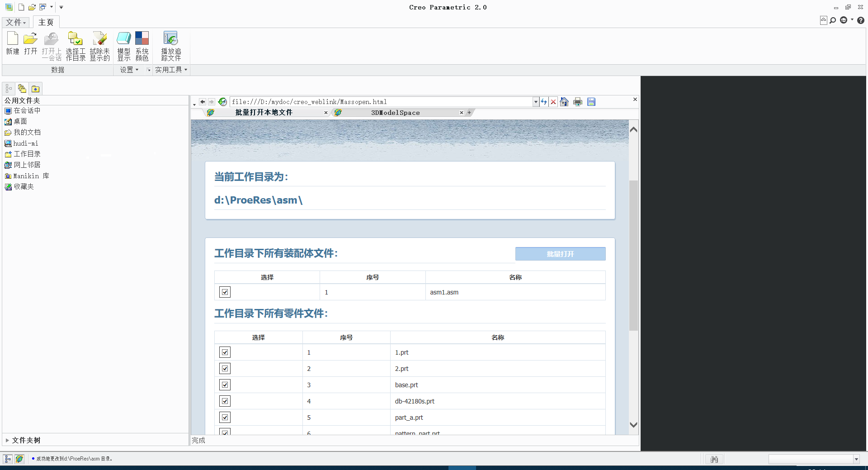Open the address bar history dropdown
Screen dimensions: 868x470
[536, 102]
